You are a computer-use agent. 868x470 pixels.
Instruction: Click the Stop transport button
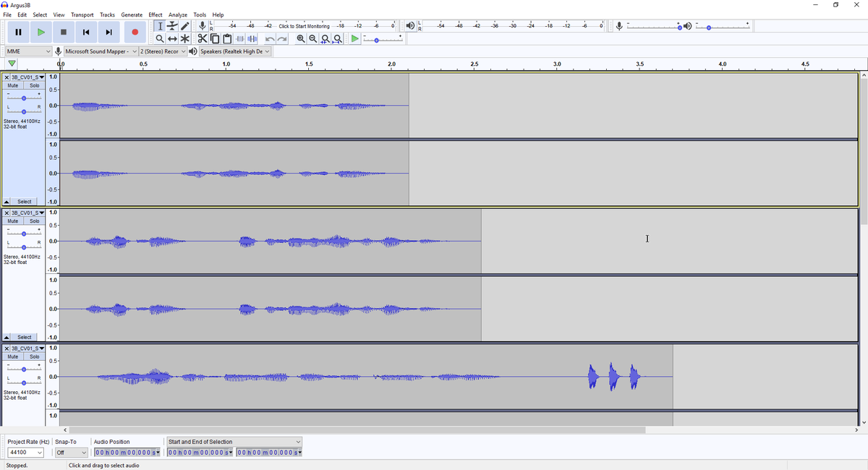[64, 32]
